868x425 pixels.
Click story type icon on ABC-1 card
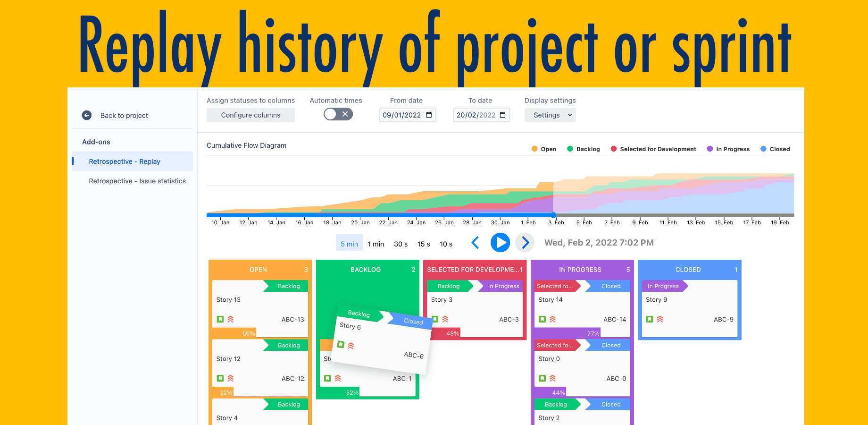coord(328,378)
